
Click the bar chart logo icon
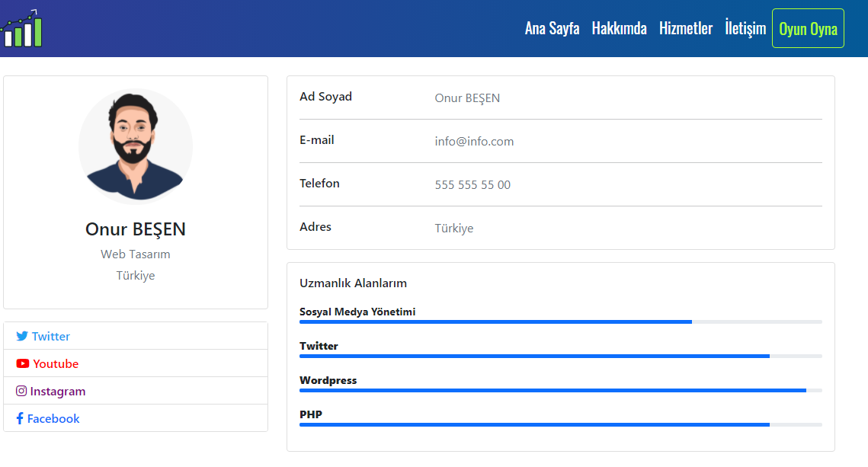point(21,28)
